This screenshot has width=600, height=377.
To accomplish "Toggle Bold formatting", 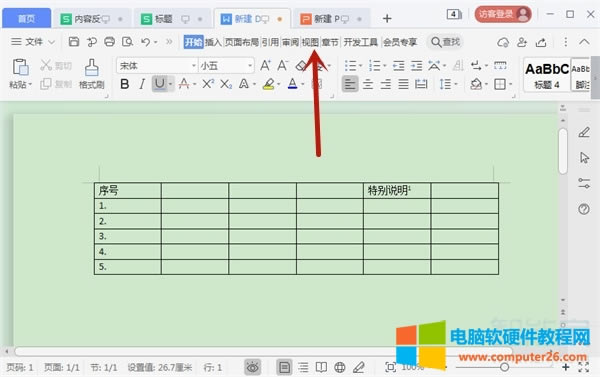I will point(124,84).
